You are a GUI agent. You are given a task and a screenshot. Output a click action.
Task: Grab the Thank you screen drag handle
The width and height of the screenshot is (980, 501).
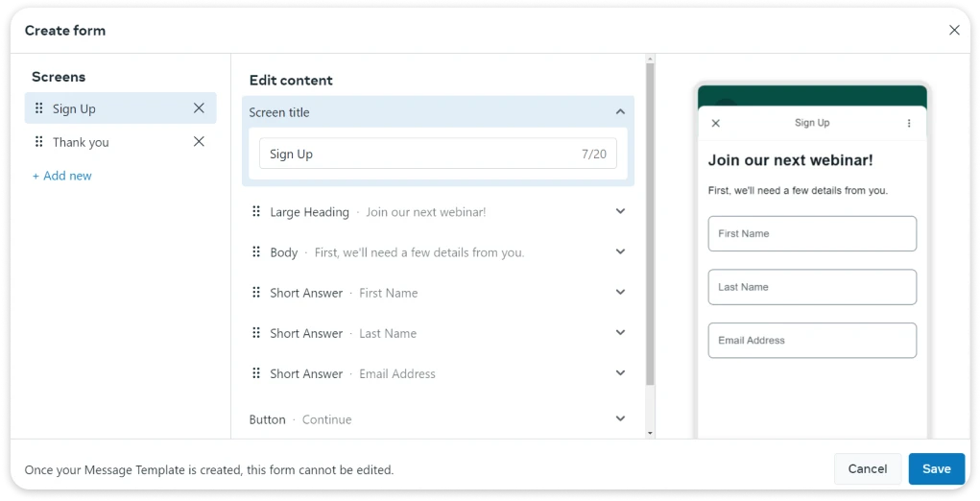point(39,142)
